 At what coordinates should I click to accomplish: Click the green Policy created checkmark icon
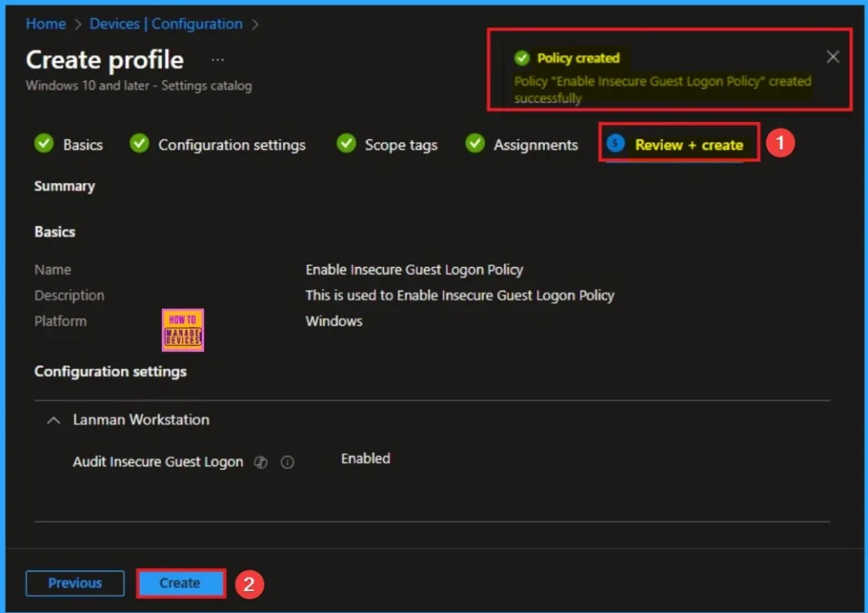coord(522,59)
